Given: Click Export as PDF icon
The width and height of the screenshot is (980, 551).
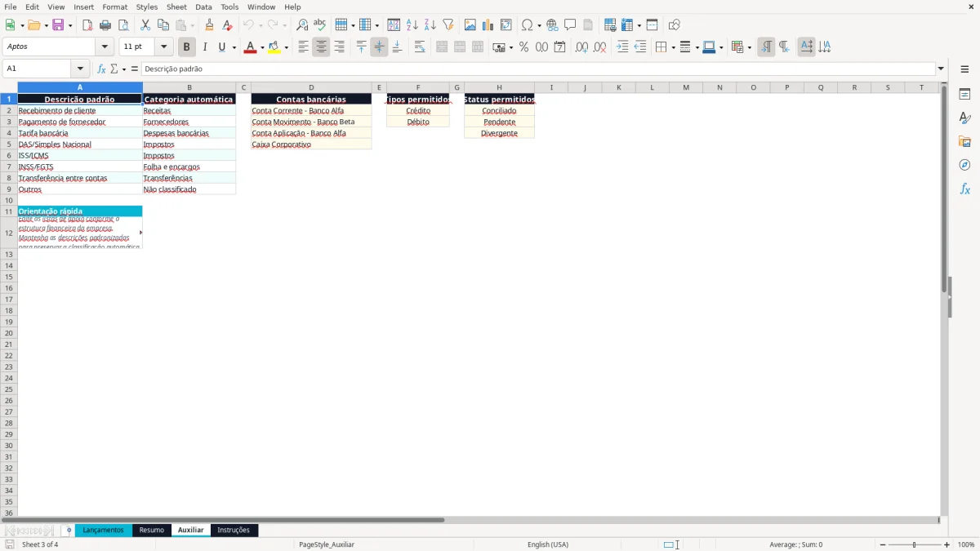Looking at the screenshot, I should pos(87,25).
